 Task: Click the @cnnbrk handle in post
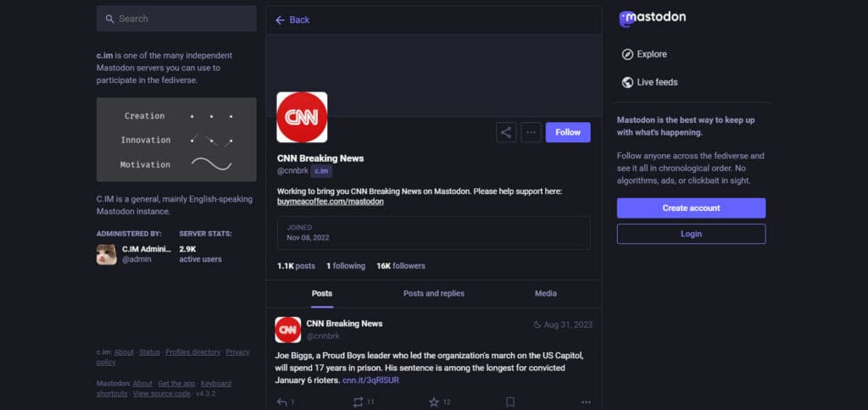pos(323,336)
